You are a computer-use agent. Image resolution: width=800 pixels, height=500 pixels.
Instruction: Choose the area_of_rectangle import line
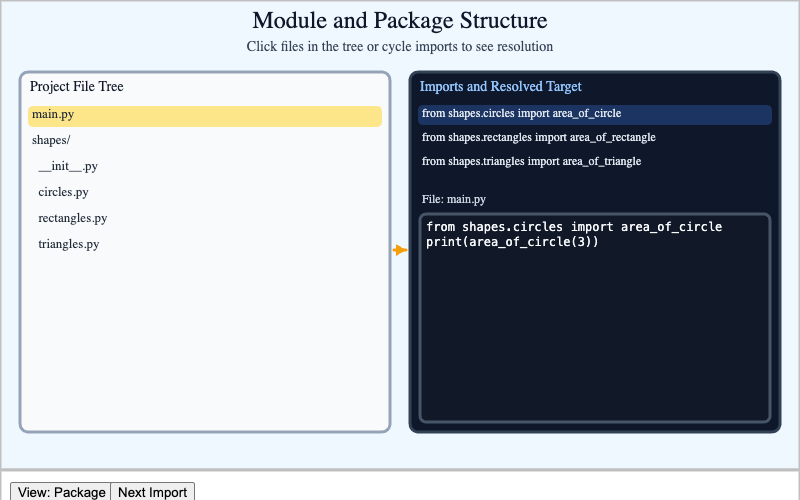(x=538, y=138)
